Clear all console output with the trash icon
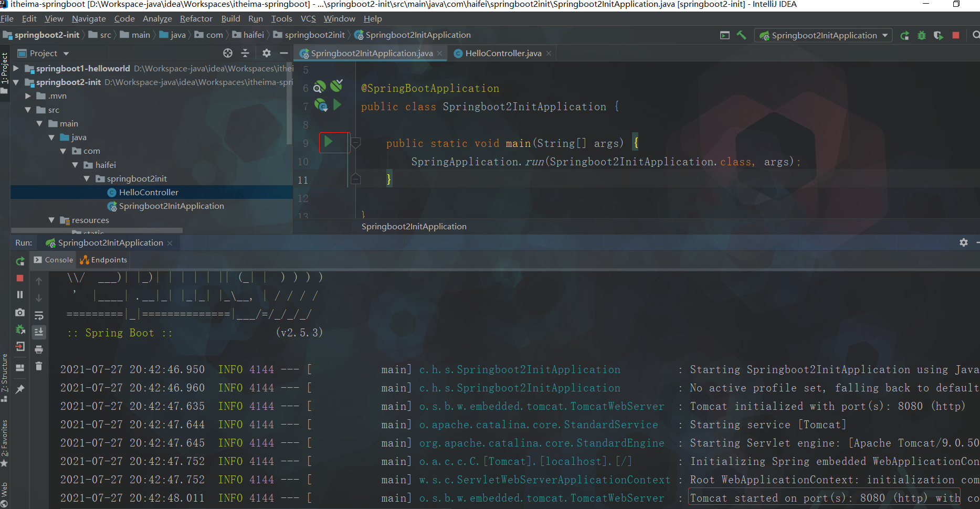The height and width of the screenshot is (509, 980). point(39,366)
